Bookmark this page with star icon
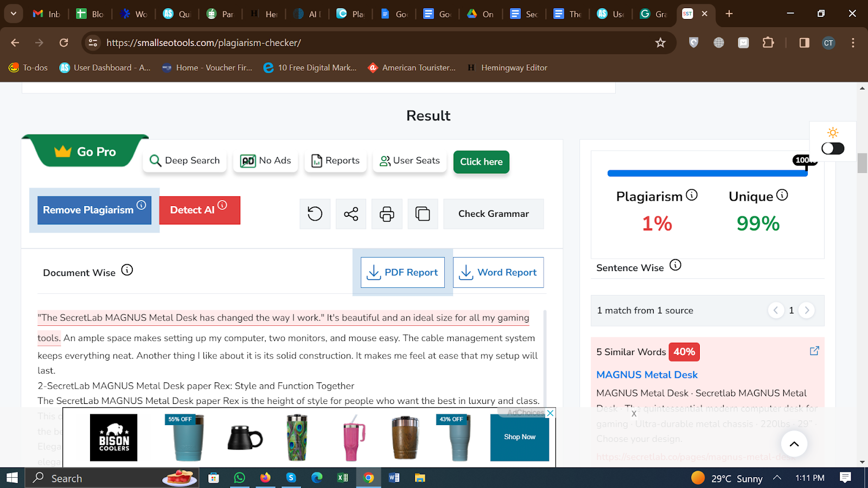Screen dimensions: 868x488 coord(660,43)
